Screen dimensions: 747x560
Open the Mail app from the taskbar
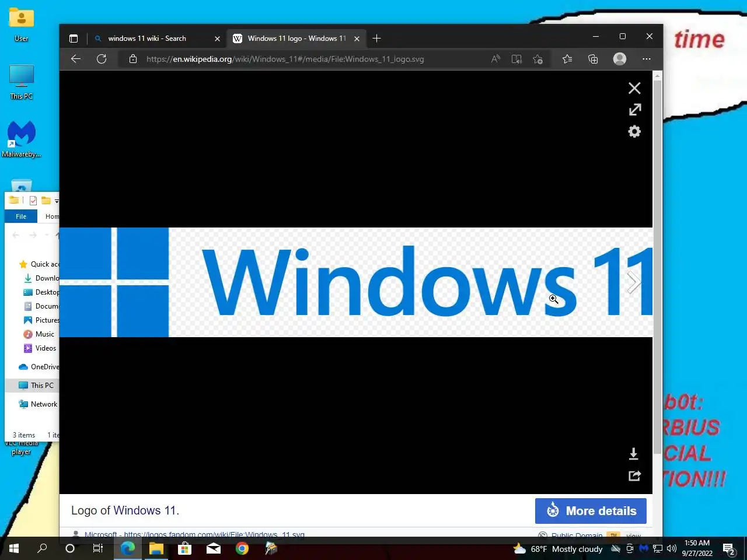[x=213, y=548]
